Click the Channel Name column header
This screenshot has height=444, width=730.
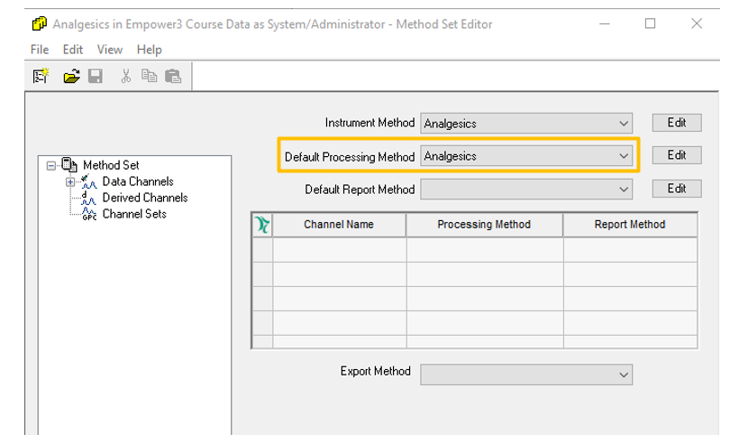pyautogui.click(x=339, y=225)
